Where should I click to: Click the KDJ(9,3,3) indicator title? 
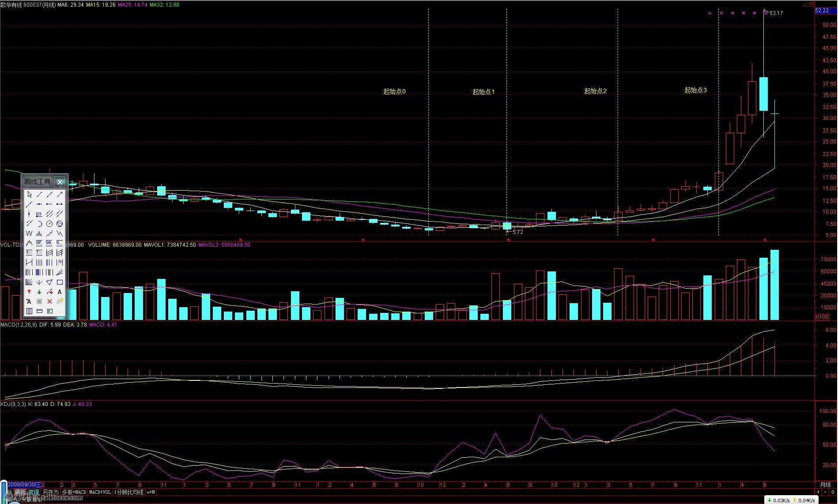tap(14, 404)
